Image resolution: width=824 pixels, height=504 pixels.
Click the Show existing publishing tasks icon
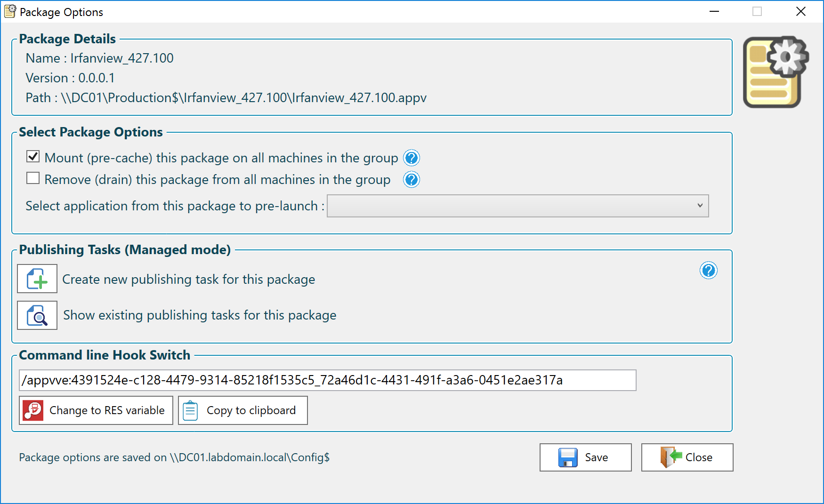tap(37, 315)
